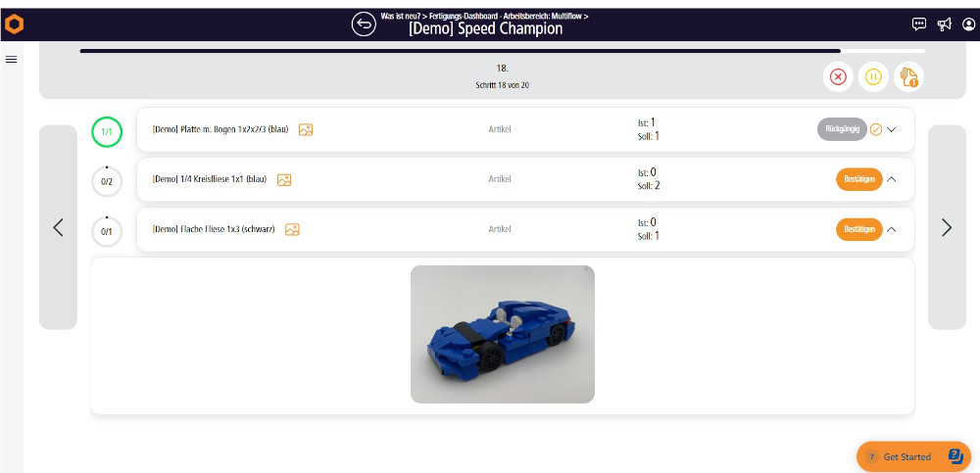Screen dimensions: 980x473
Task: Confirm the 1/4 Kreisfliese item with Bestätigen
Action: (858, 179)
